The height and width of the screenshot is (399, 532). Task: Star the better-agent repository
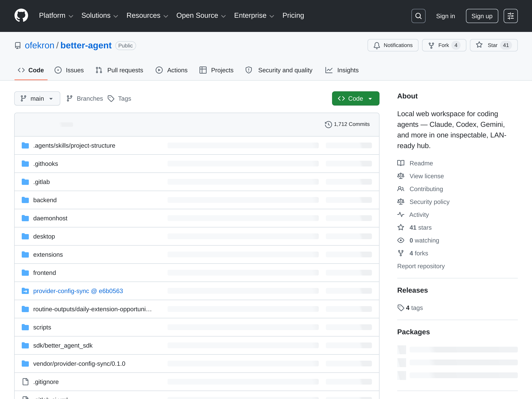(493, 45)
